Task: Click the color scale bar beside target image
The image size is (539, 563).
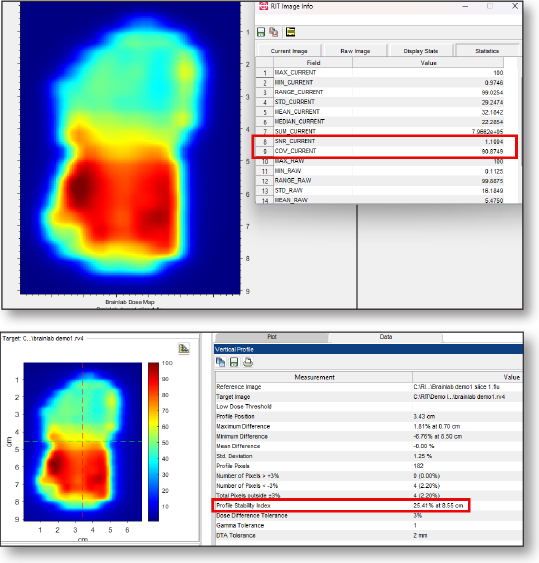Action: (153, 442)
